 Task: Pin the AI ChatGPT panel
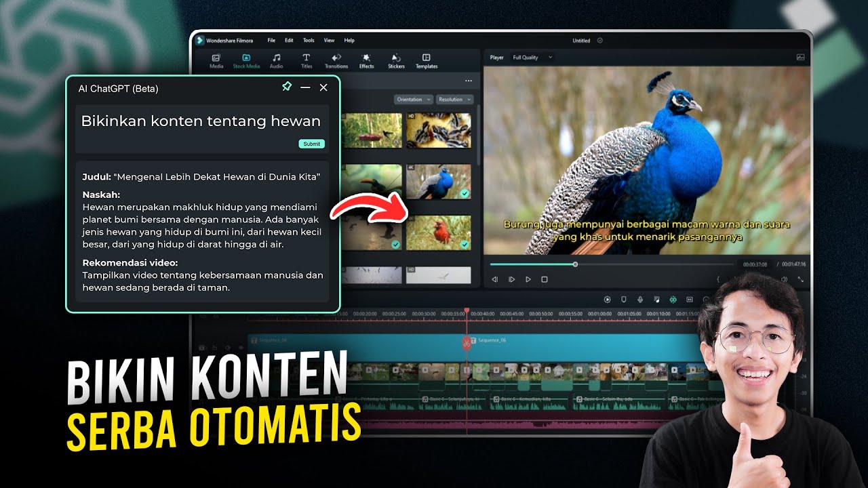pyautogui.click(x=286, y=87)
